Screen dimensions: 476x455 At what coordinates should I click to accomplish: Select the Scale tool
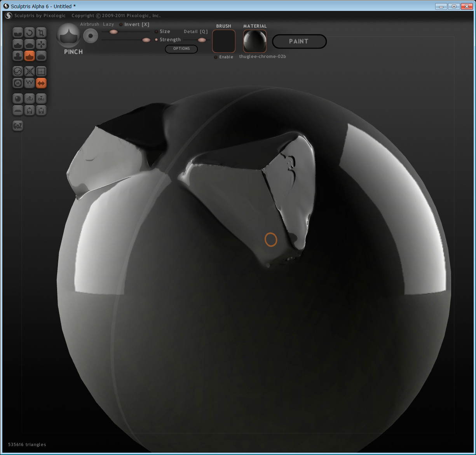41,32
